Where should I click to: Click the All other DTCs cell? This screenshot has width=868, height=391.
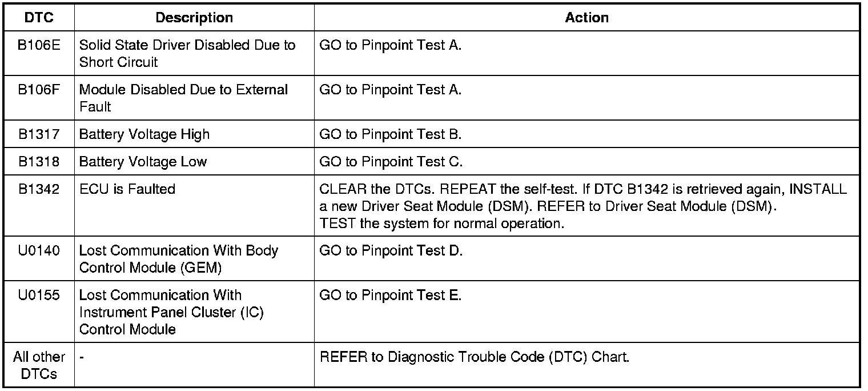pyautogui.click(x=39, y=366)
